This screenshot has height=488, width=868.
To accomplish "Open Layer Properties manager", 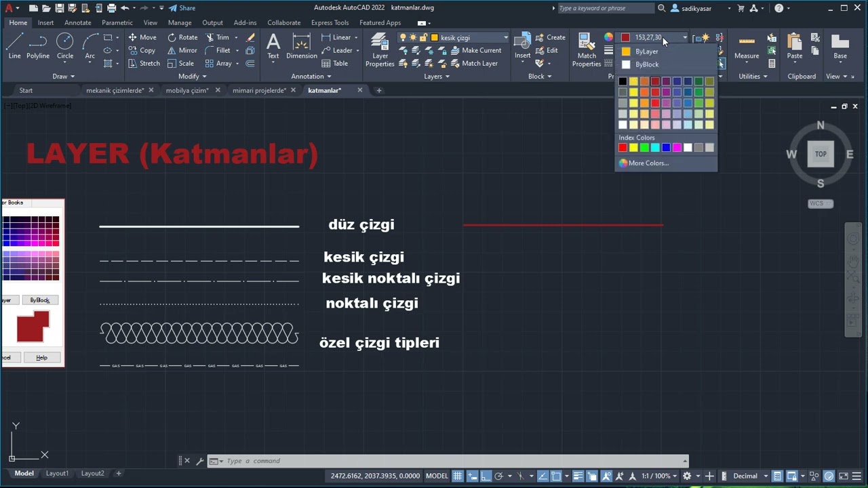I will [380, 49].
